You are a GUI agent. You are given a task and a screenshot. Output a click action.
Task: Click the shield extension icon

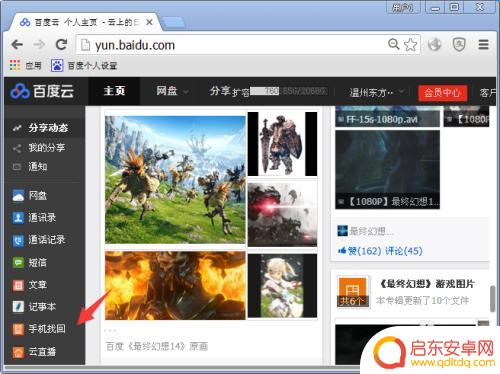[459, 44]
